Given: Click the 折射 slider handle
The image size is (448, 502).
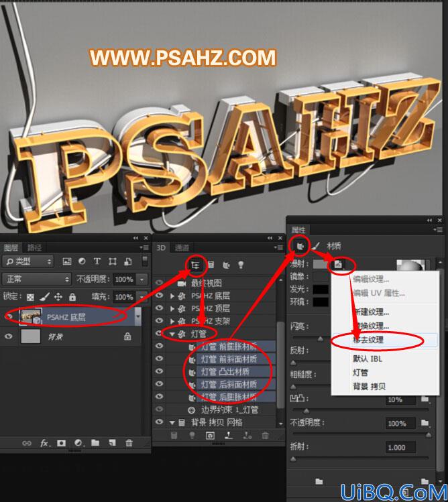Looking at the screenshot, I should (x=292, y=459).
